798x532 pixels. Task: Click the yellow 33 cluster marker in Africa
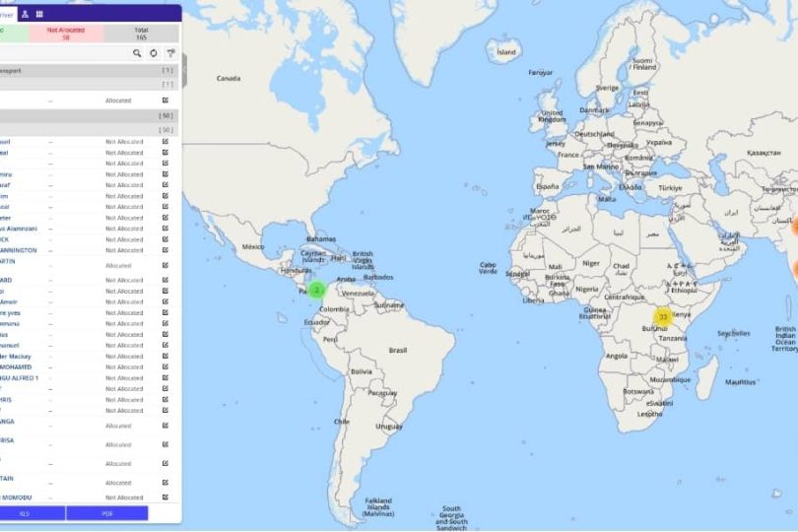[x=663, y=317]
